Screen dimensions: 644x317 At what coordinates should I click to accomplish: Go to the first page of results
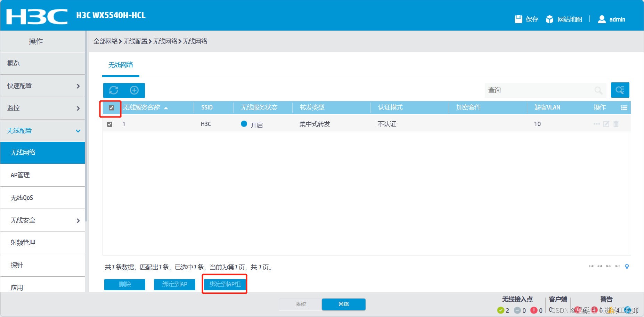(x=591, y=266)
